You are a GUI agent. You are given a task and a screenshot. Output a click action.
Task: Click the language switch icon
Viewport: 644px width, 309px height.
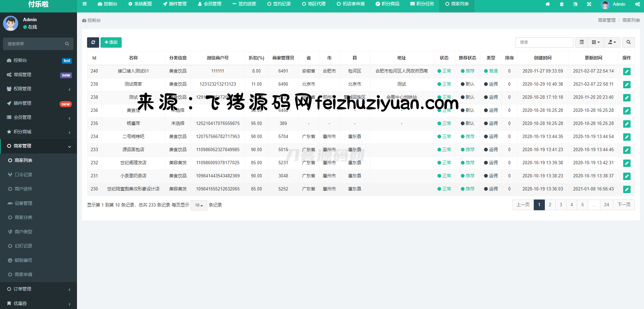pos(575,4)
